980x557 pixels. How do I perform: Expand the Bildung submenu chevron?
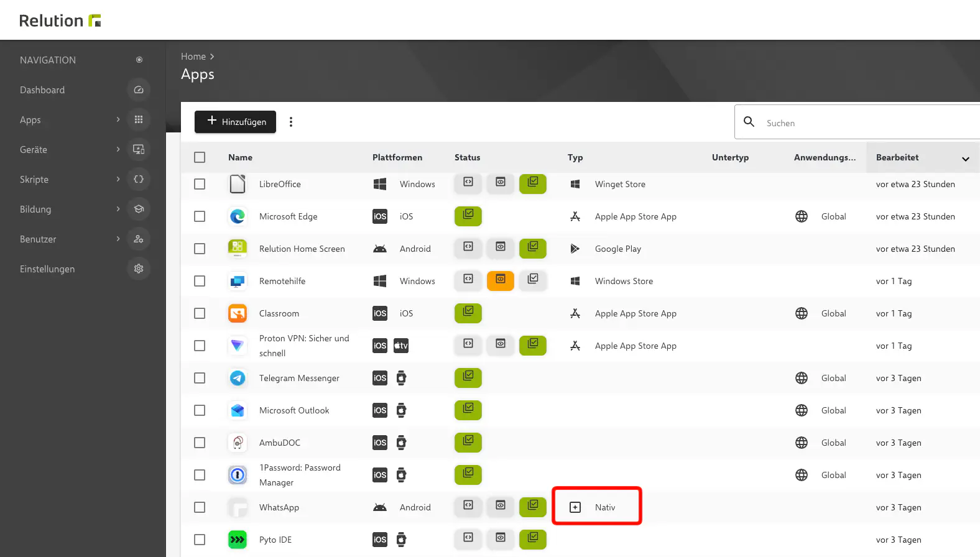[118, 209]
